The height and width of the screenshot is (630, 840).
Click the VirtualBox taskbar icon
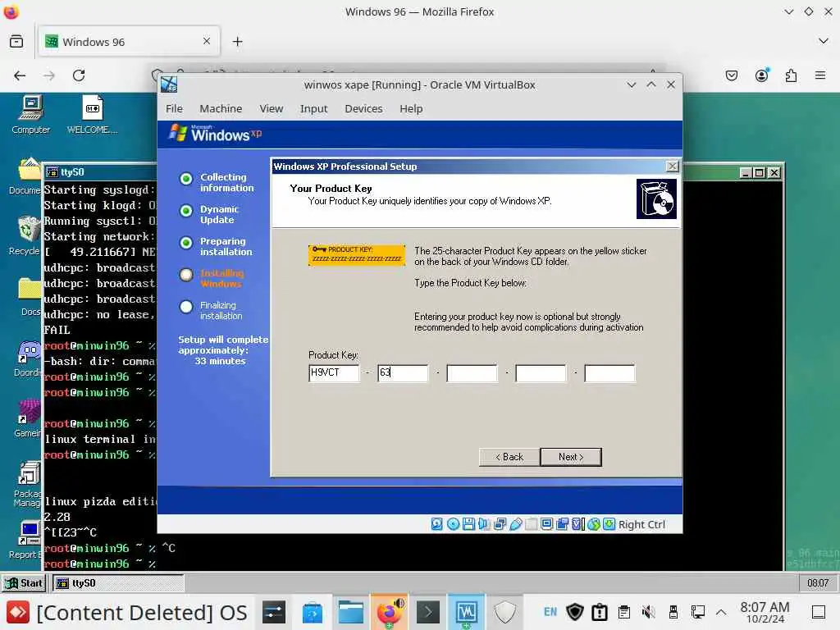[467, 612]
